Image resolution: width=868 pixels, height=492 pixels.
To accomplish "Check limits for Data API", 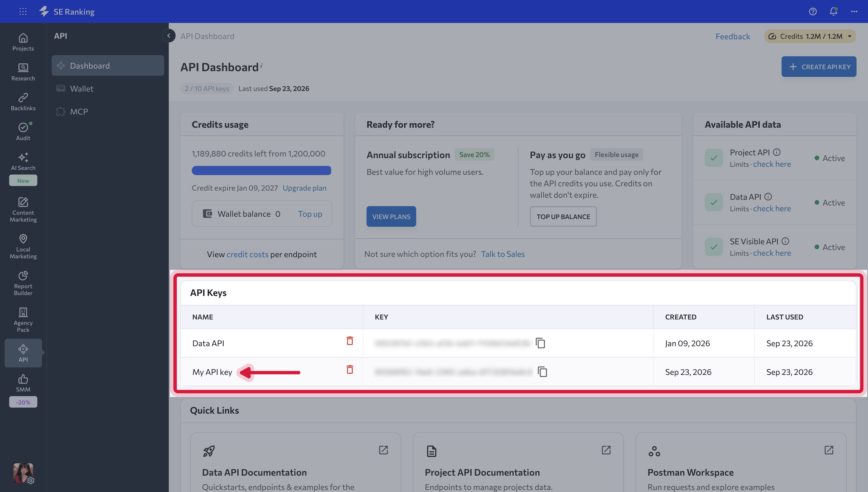I will coord(772,208).
